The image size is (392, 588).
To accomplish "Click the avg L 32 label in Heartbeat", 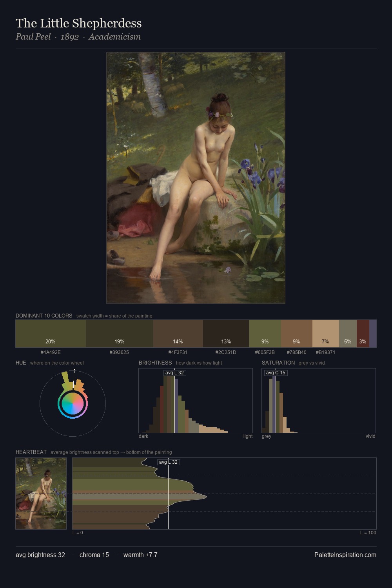I will pyautogui.click(x=169, y=462).
